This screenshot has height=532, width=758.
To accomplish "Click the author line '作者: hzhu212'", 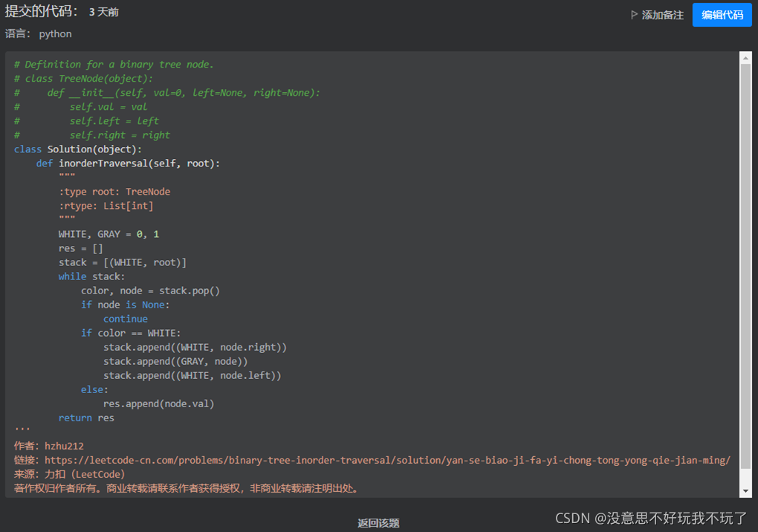I will point(49,446).
